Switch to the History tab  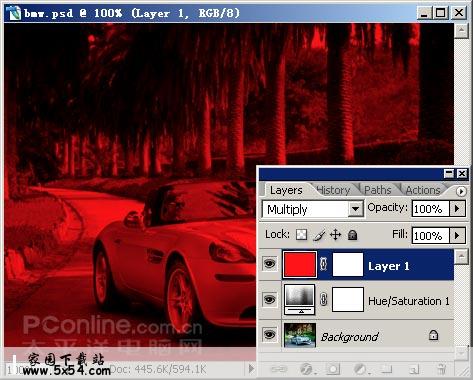[333, 190]
